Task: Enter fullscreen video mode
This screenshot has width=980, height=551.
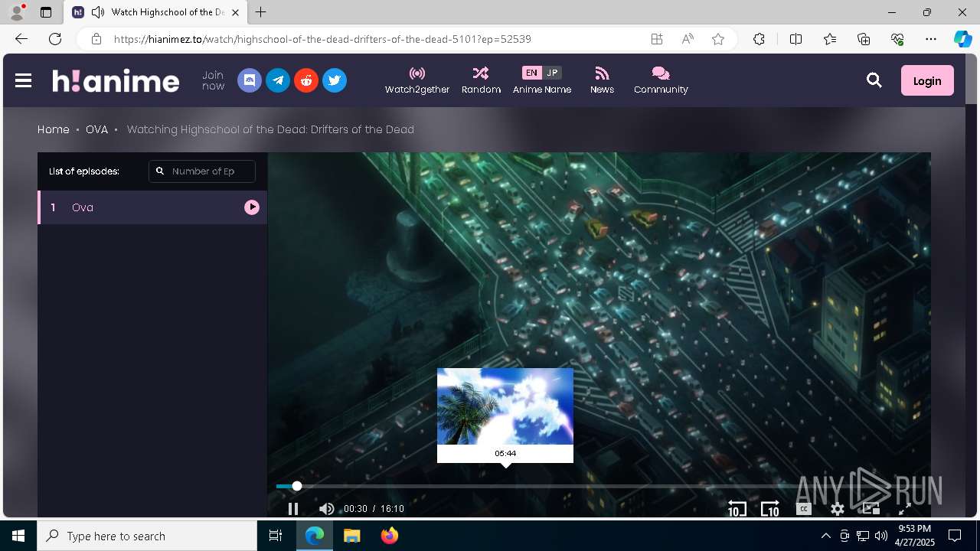Action: pos(904,509)
